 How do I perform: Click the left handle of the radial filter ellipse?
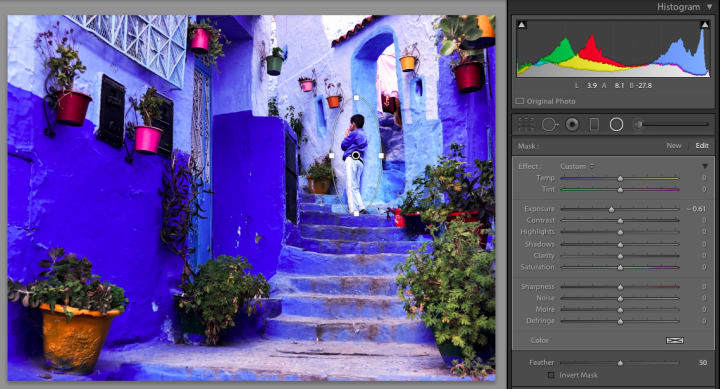point(332,156)
